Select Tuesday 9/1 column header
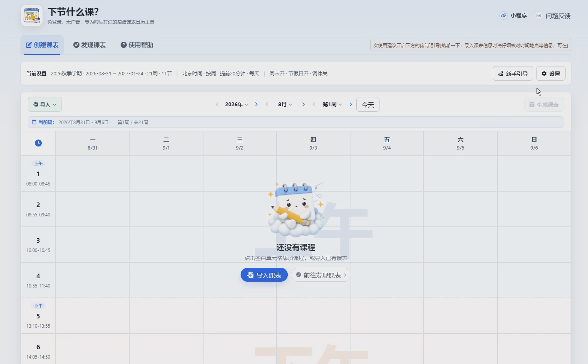The width and height of the screenshot is (588, 364). (166, 143)
